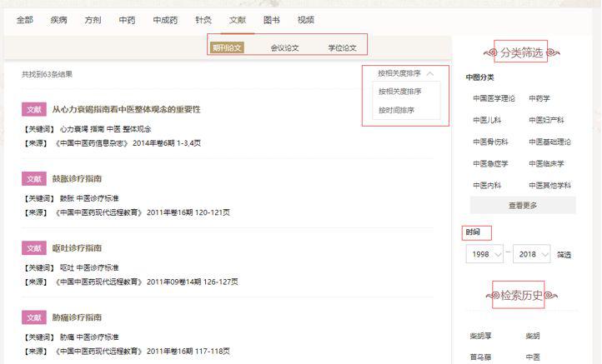Filter by 中医临床学 category
Image resolution: width=602 pixels, height=364 pixels.
pyautogui.click(x=546, y=164)
